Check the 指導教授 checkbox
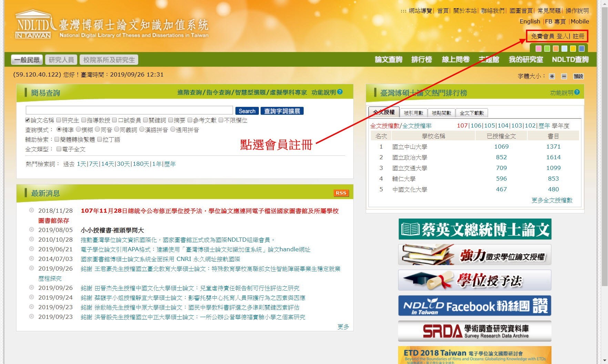The image size is (608, 364). (x=84, y=120)
